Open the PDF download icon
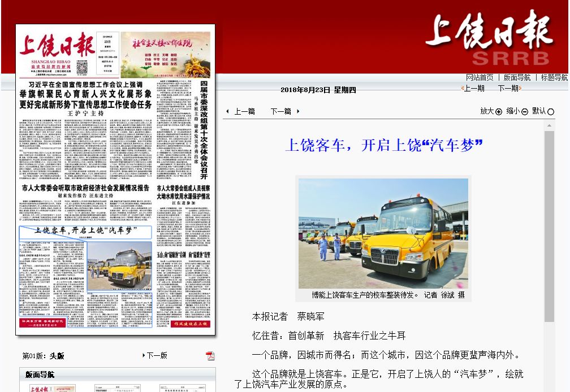The height and width of the screenshot is (392, 570). 210,356
